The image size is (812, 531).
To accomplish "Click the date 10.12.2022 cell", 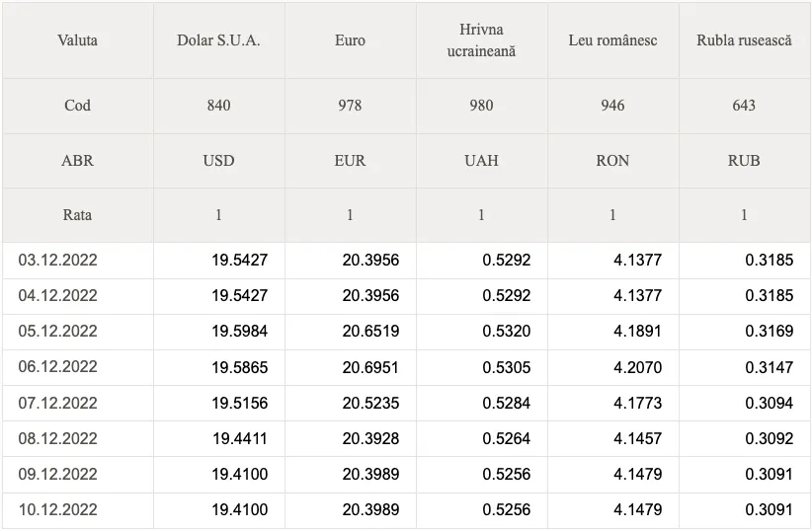I will [78, 510].
